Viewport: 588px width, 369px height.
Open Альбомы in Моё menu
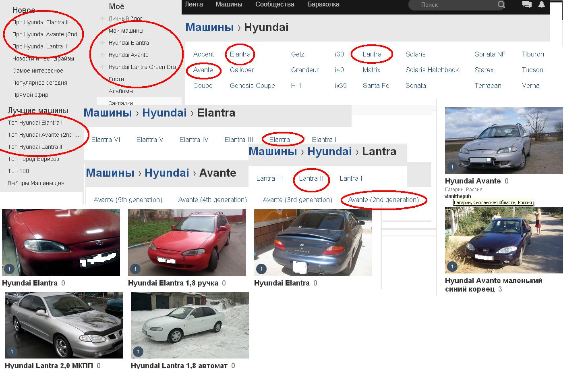coord(121,91)
